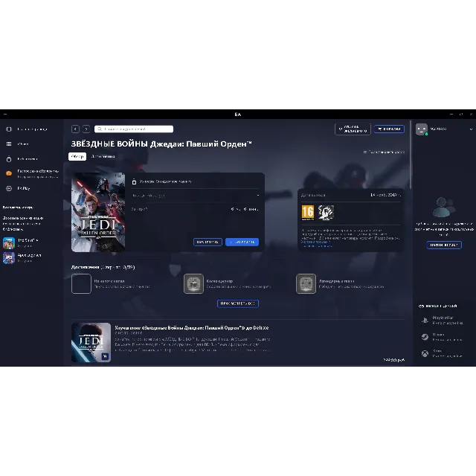Expand the account dropdown chevron

(x=471, y=129)
